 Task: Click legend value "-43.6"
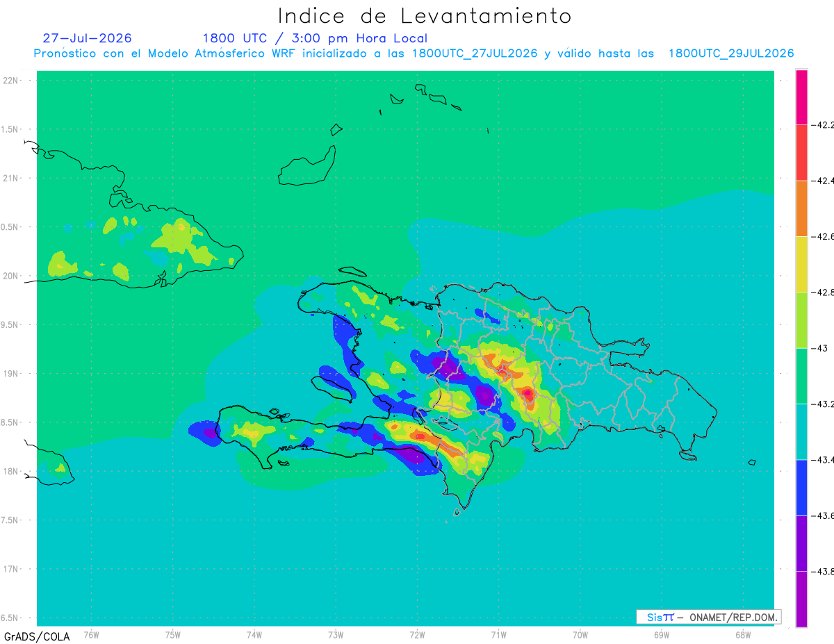coord(822,515)
